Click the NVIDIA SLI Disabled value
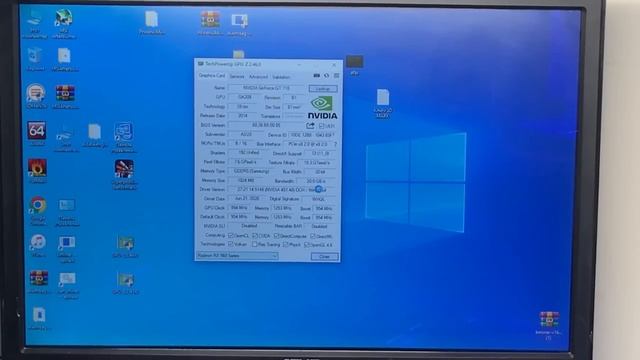The width and height of the screenshot is (640, 360). [x=249, y=225]
